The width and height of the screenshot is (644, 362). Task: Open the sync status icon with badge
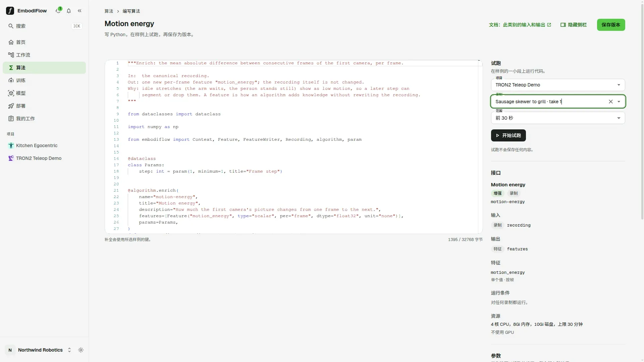point(58,10)
